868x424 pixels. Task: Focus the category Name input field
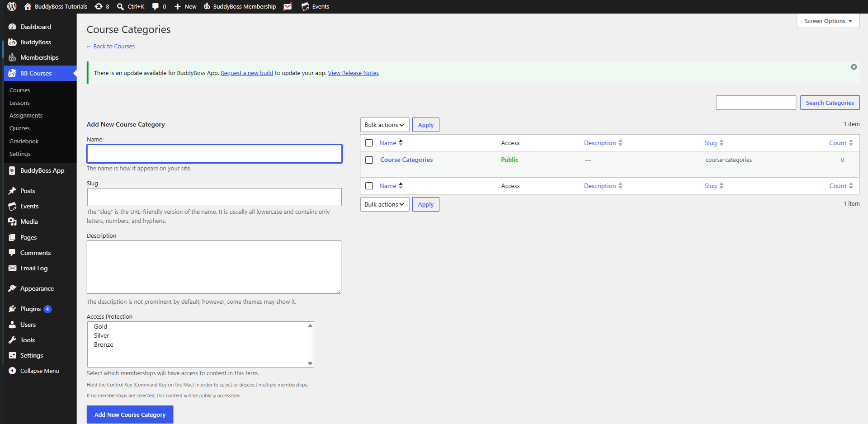tap(214, 154)
